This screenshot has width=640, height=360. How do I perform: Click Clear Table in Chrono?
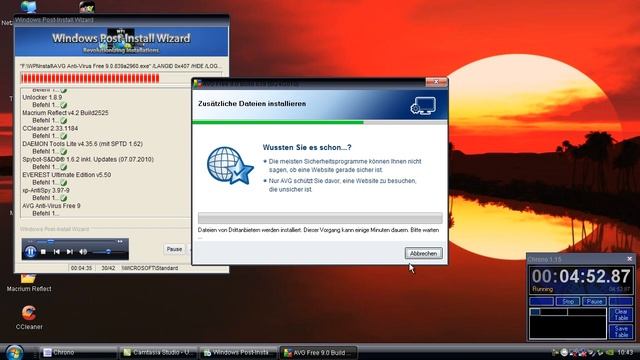[x=621, y=315]
